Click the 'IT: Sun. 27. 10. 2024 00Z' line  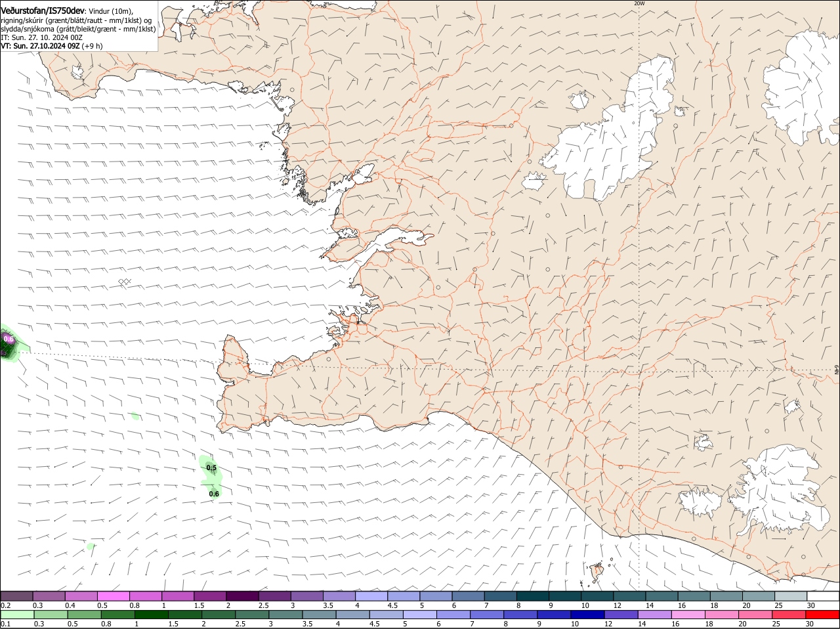click(x=41, y=37)
